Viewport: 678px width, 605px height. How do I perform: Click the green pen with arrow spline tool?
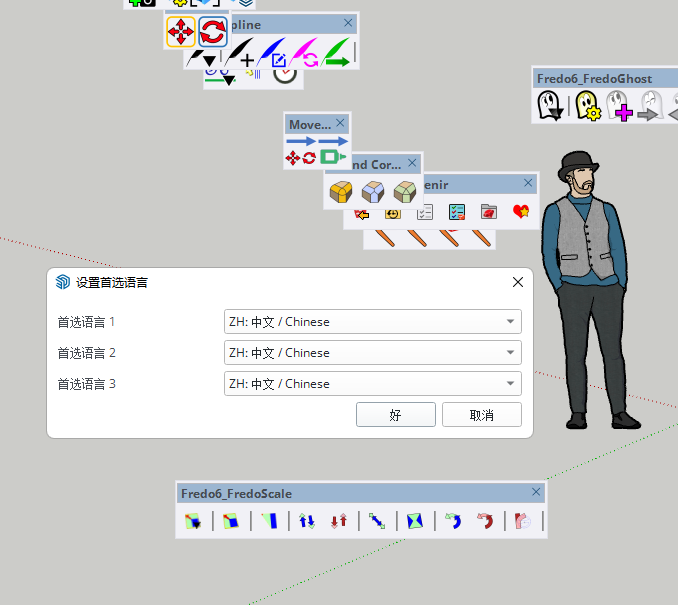337,52
